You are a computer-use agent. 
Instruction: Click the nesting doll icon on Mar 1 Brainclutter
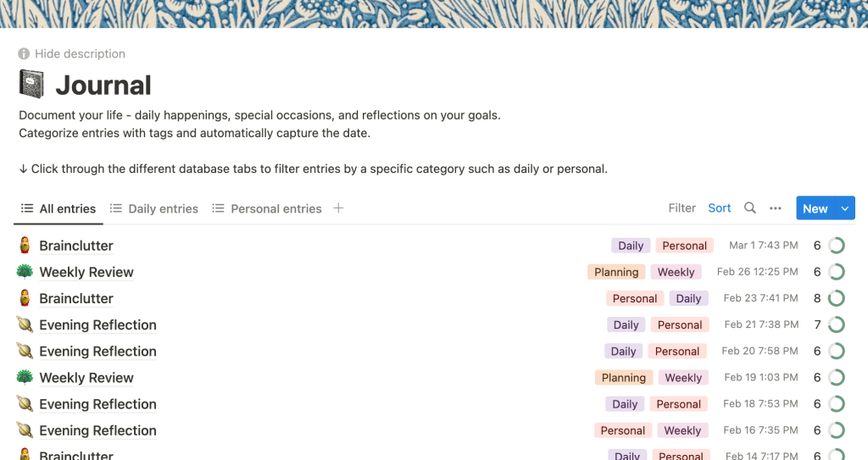(25, 246)
